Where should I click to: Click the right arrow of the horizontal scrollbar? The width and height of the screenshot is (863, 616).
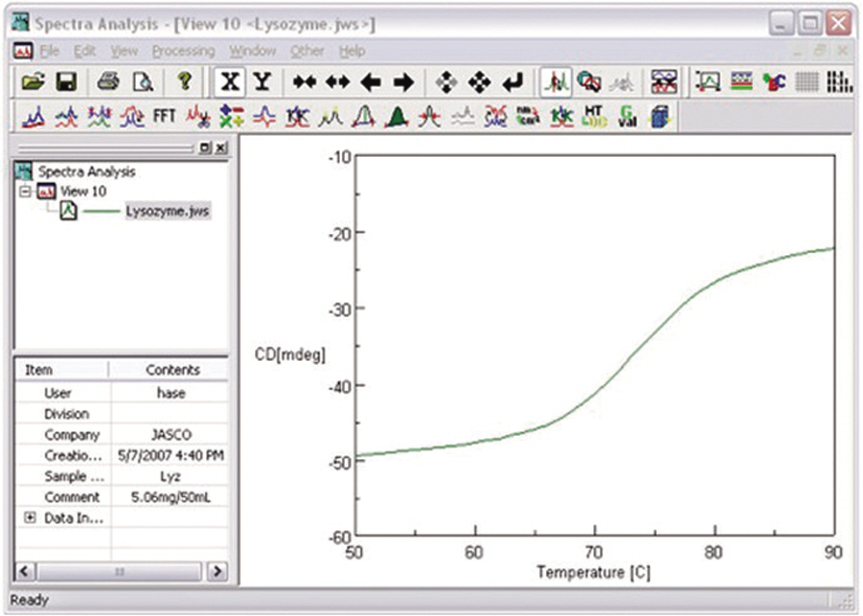(218, 572)
